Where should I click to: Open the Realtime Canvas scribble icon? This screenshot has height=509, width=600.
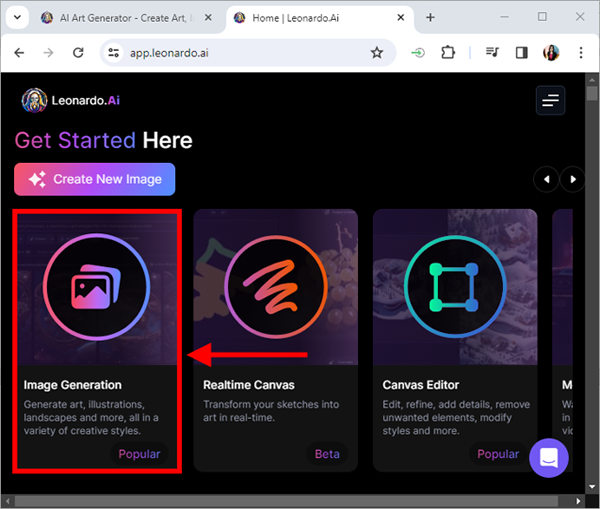(x=276, y=287)
